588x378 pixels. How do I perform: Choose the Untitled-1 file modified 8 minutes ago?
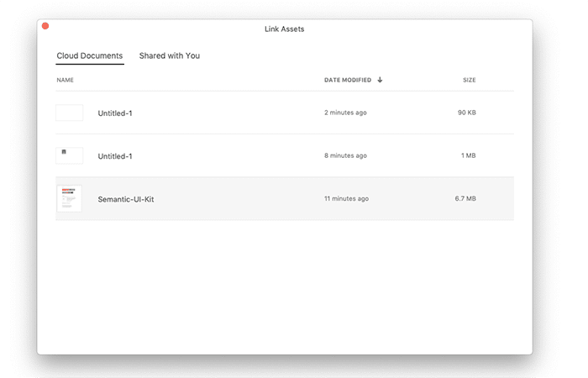[115, 156]
